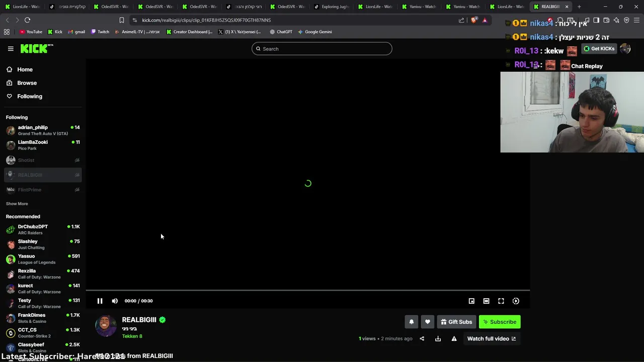Share the clip
Viewport: 644px width, 362px height.
(422, 338)
